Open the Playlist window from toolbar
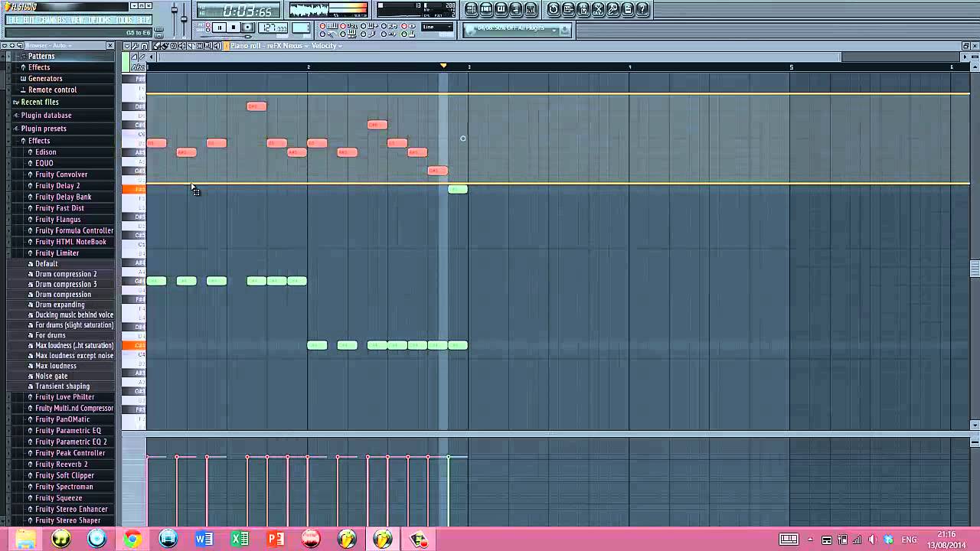 pos(470,9)
